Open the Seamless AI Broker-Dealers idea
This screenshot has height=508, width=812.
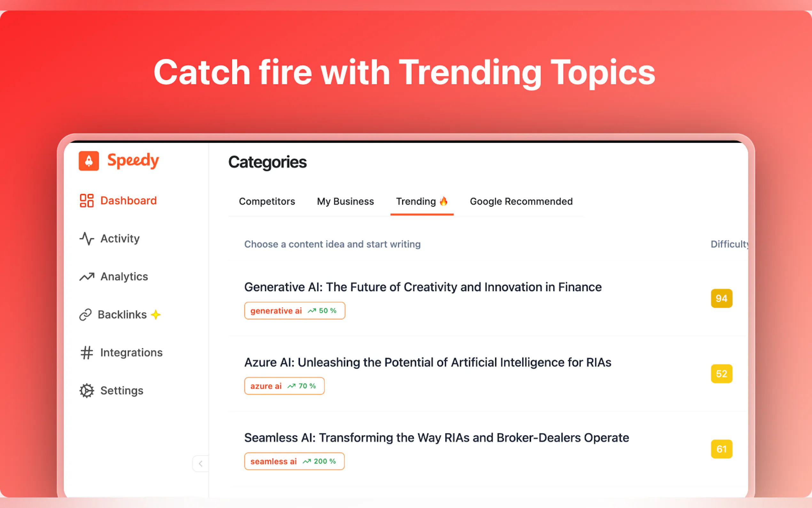(x=436, y=438)
